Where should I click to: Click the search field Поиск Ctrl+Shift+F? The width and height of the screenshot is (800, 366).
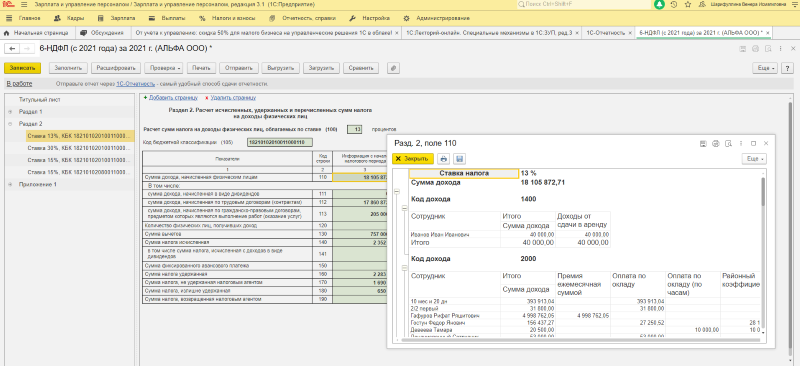click(585, 4)
